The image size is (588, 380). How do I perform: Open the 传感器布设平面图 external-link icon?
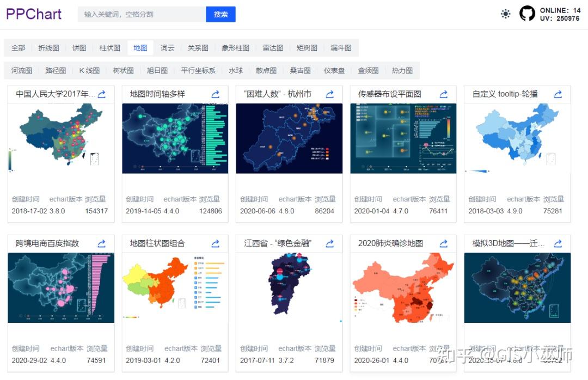coord(444,94)
